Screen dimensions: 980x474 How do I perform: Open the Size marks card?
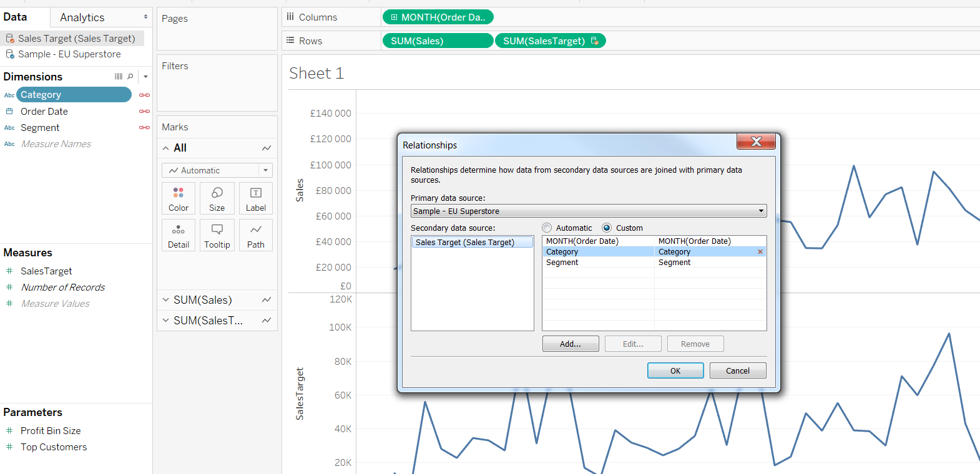[x=217, y=198]
